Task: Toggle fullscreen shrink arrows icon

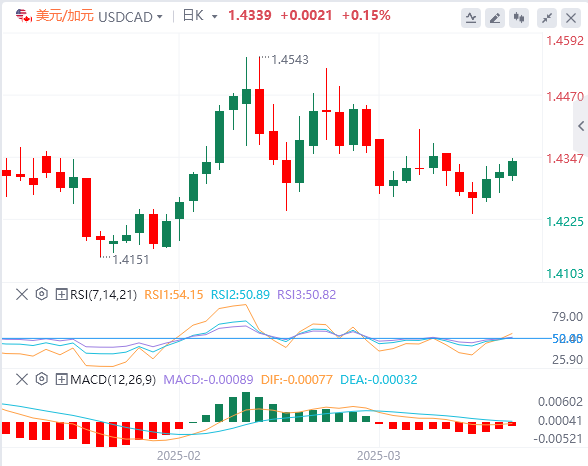Action: [547, 18]
